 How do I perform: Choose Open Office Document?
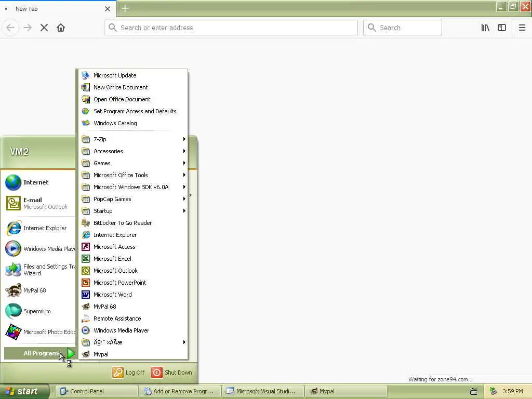pyautogui.click(x=133, y=99)
